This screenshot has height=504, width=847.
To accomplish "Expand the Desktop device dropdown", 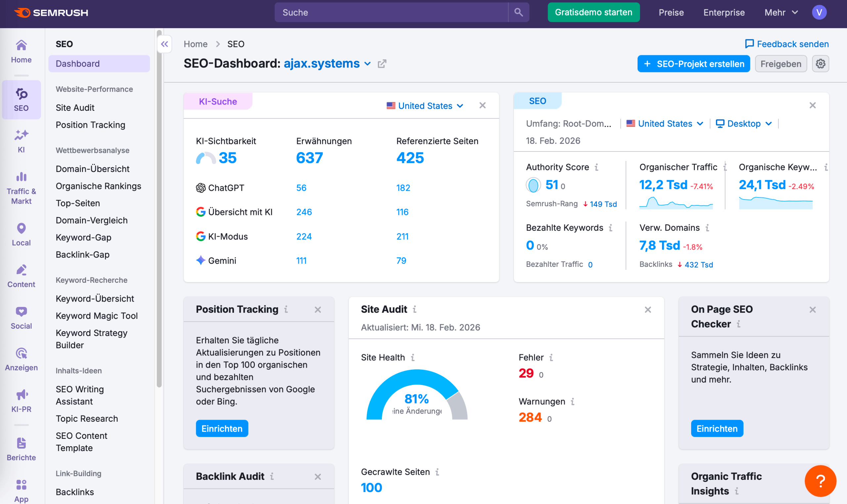I will coord(743,123).
